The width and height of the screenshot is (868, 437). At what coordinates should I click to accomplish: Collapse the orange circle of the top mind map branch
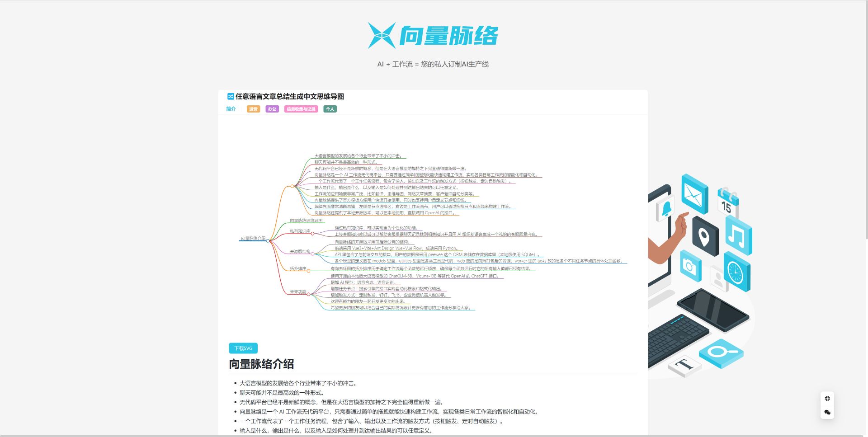[x=292, y=186]
